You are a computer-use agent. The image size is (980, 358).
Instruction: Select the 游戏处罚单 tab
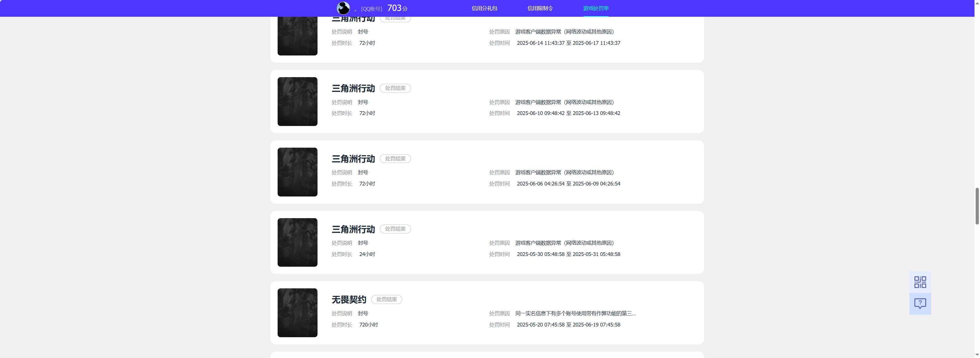pos(596,8)
